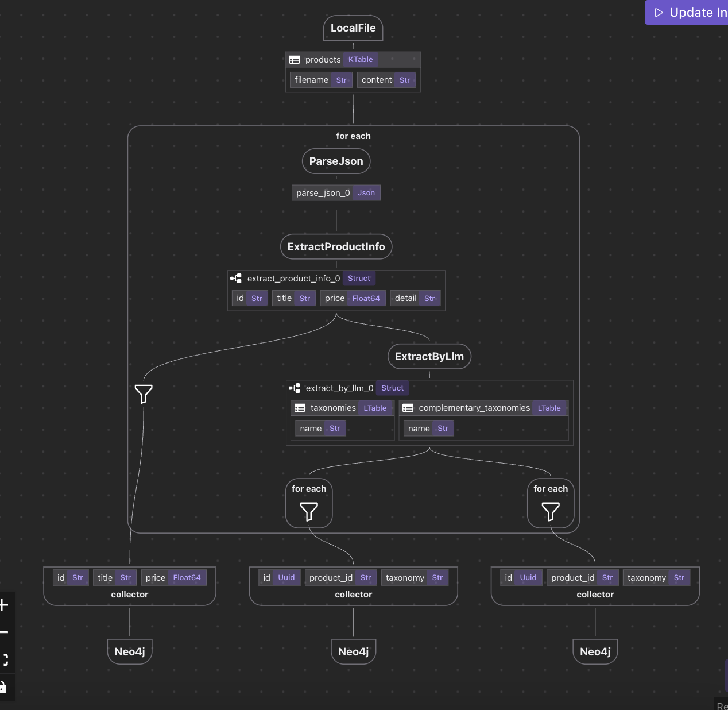Click the fit view control
This screenshot has width=728, height=710.
[5, 659]
